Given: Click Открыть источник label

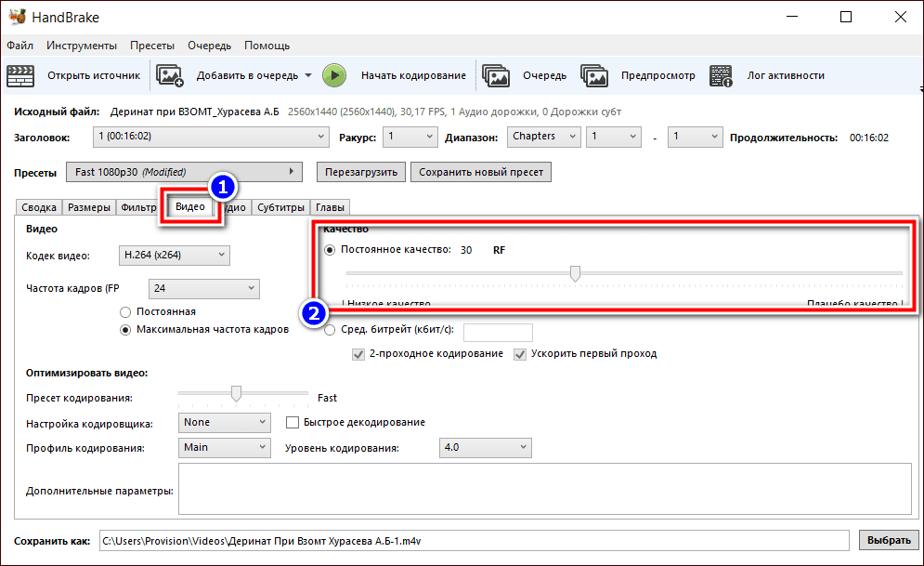Looking at the screenshot, I should (x=94, y=75).
